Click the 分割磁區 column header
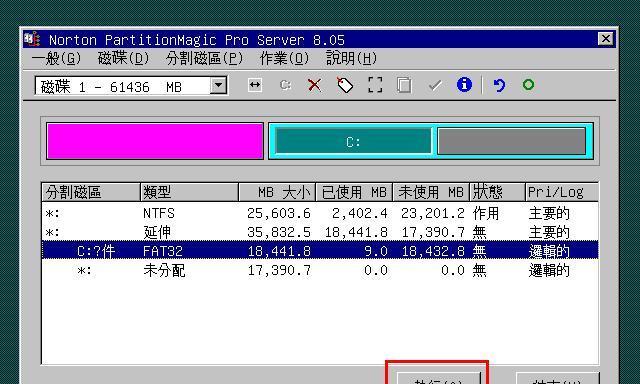 click(x=91, y=192)
